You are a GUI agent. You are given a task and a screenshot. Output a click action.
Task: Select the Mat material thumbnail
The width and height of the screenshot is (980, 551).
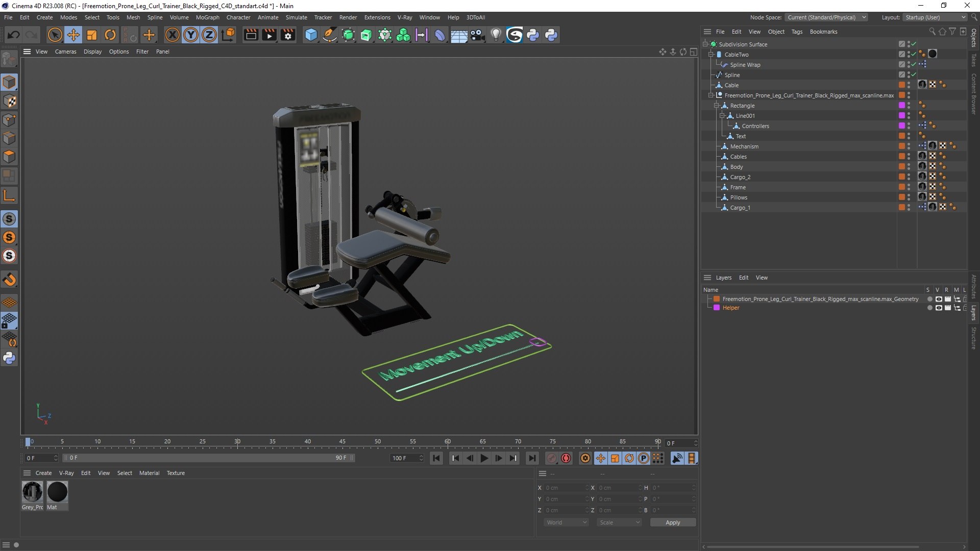coord(57,492)
